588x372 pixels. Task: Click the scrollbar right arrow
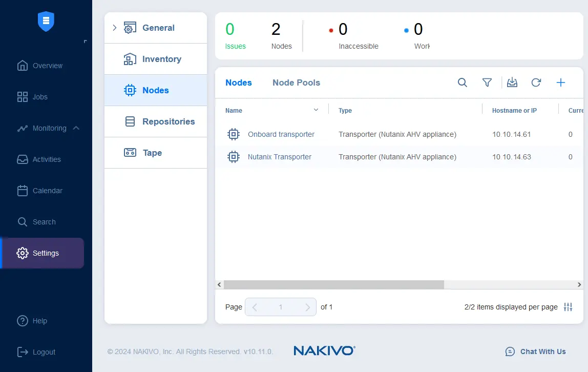tap(579, 284)
